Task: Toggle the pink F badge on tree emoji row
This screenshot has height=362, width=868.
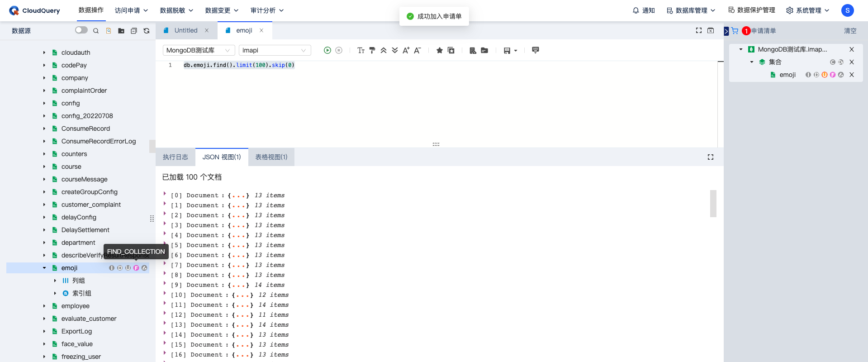Action: click(136, 268)
